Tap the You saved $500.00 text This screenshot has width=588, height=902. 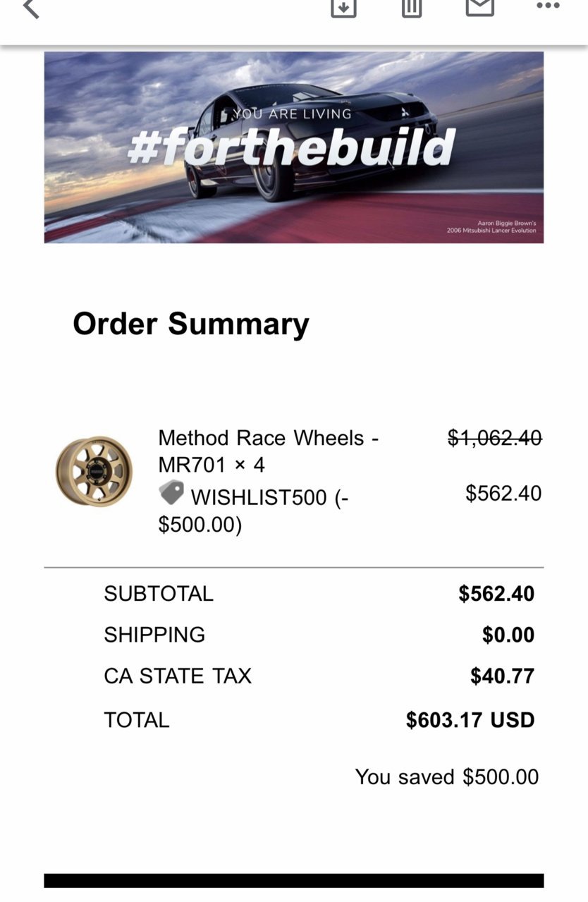point(447,777)
